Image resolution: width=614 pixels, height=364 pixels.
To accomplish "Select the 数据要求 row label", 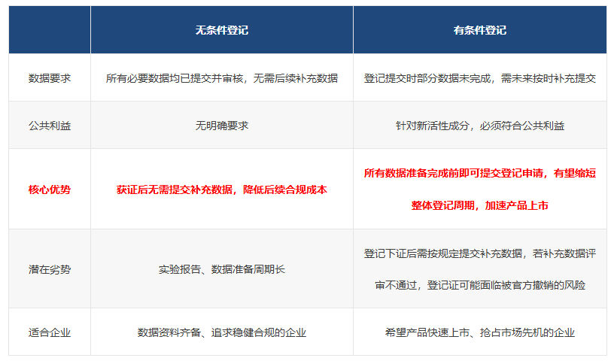I will coord(50,77).
